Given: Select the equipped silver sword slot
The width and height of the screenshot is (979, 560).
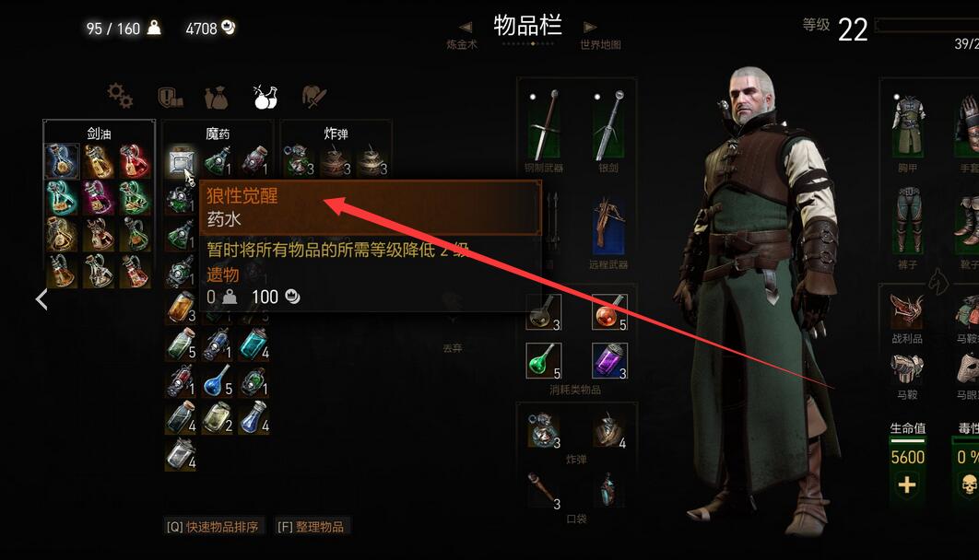Looking at the screenshot, I should point(609,125).
